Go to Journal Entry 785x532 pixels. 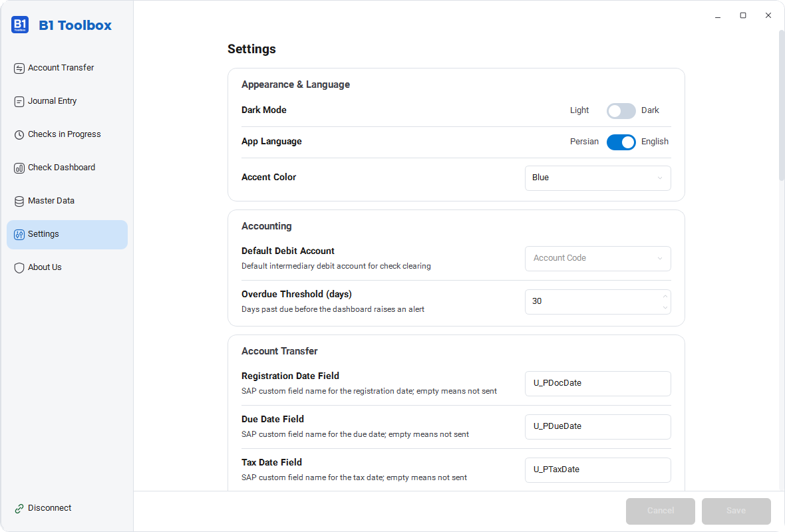coord(67,102)
